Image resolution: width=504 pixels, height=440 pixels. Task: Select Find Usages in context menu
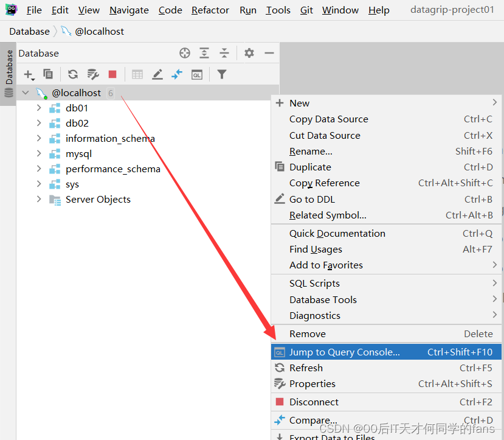pyautogui.click(x=386, y=250)
